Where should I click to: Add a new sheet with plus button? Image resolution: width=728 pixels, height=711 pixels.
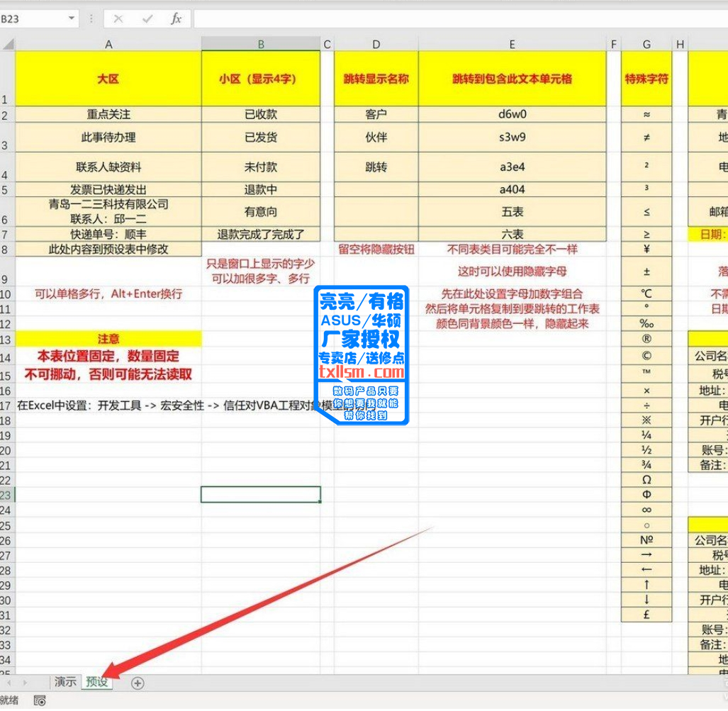(138, 683)
